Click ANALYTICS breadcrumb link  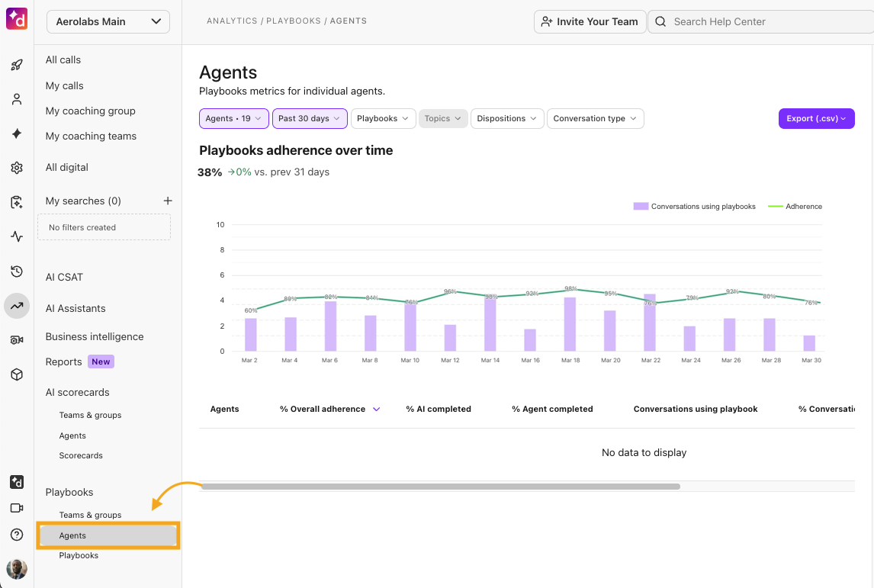[232, 21]
